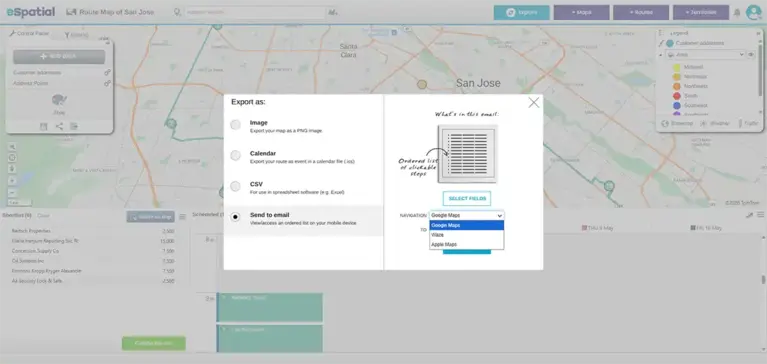Select the Concession Supply Co row
767x364 pixels.
click(x=93, y=251)
